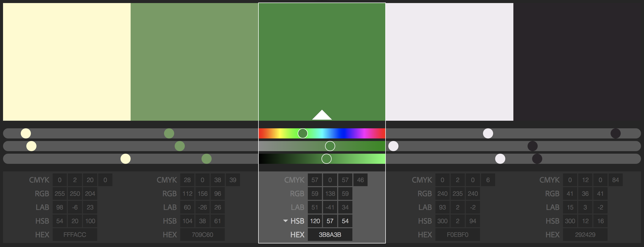Click the HSB brightness field showing 54 in green column
This screenshot has height=247, width=644.
point(345,221)
